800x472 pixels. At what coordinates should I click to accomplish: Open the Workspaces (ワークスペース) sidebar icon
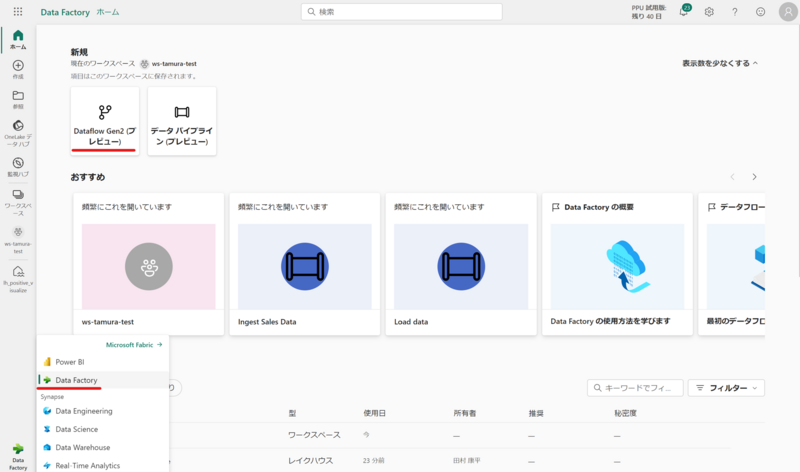(18, 202)
